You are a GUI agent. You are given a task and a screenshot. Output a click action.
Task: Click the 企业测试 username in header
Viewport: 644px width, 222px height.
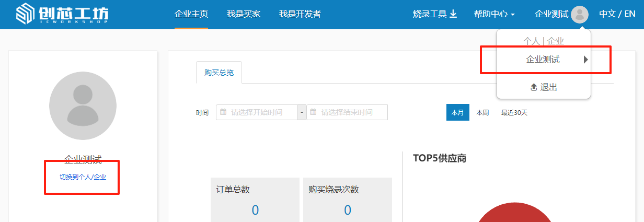pos(551,14)
